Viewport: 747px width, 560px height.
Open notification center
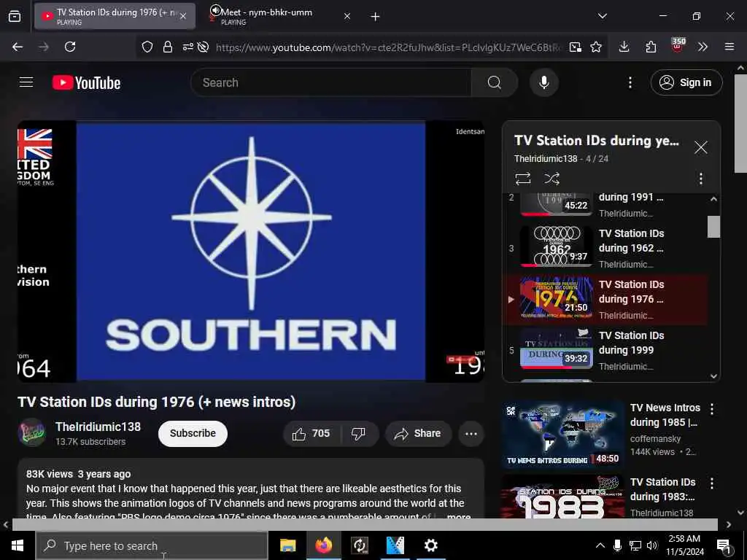click(x=724, y=545)
